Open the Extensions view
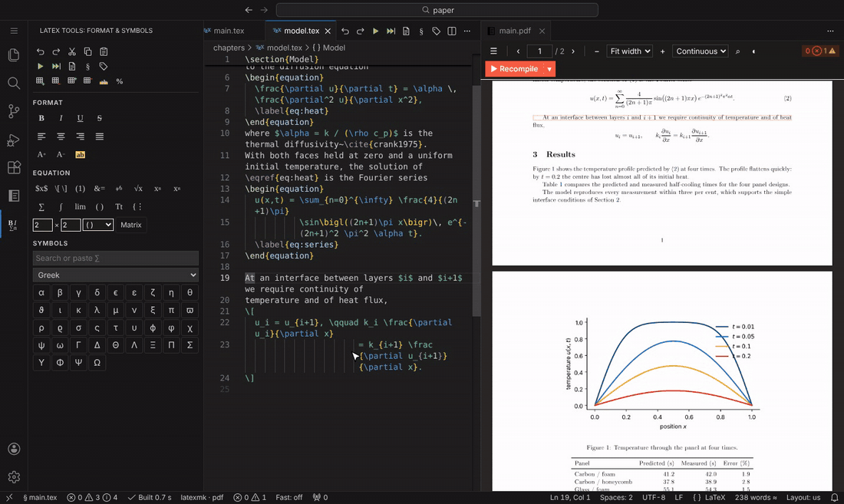The width and height of the screenshot is (844, 504). [14, 167]
